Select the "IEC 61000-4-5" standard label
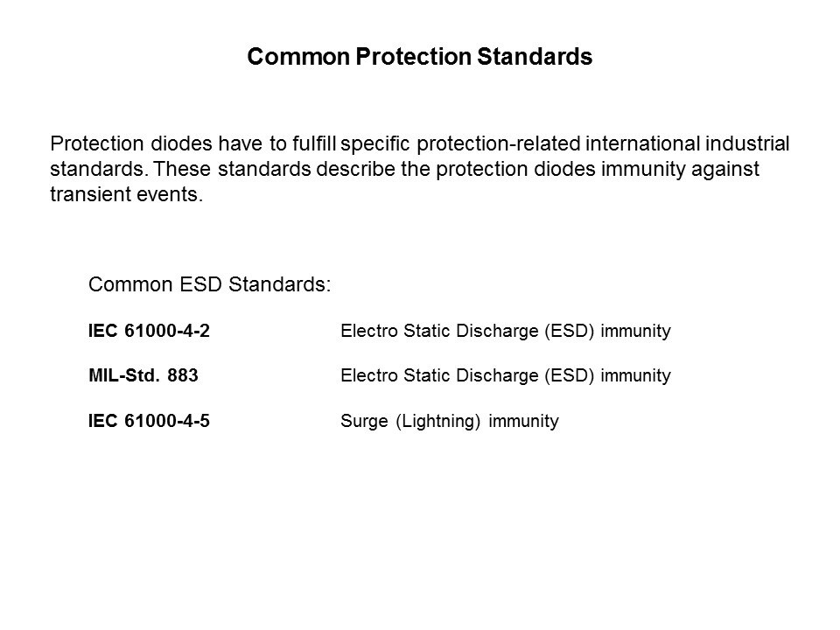Image resolution: width=840 pixels, height=630 pixels. click(x=148, y=422)
